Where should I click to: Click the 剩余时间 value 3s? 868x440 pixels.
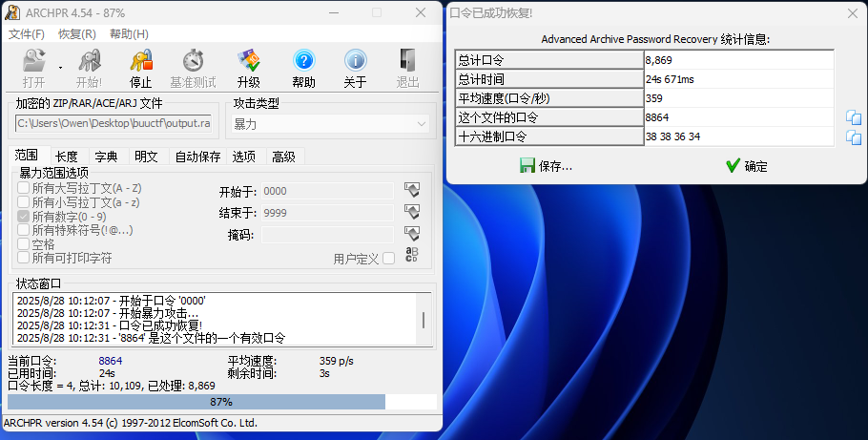(x=324, y=373)
